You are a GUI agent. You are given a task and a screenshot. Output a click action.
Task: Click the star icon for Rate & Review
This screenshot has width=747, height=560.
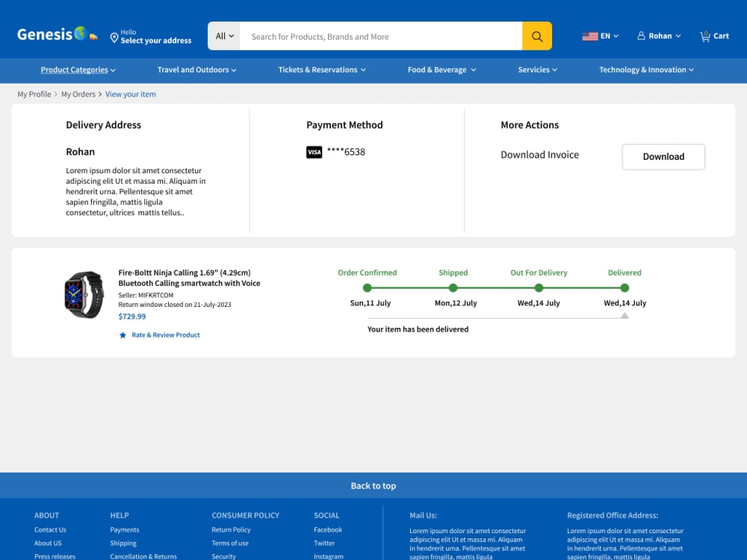pos(123,335)
